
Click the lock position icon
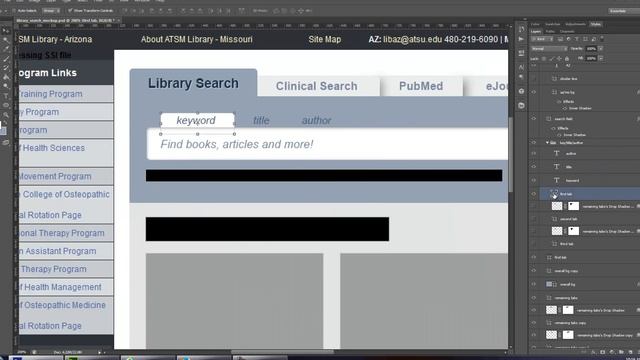click(559, 58)
